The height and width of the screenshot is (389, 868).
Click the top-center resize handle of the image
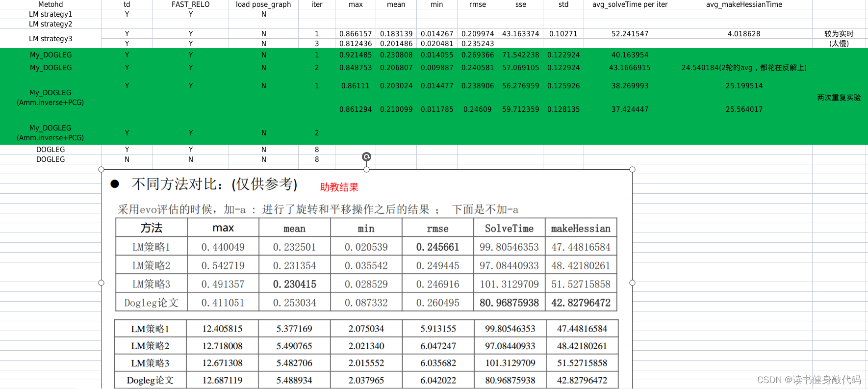366,170
